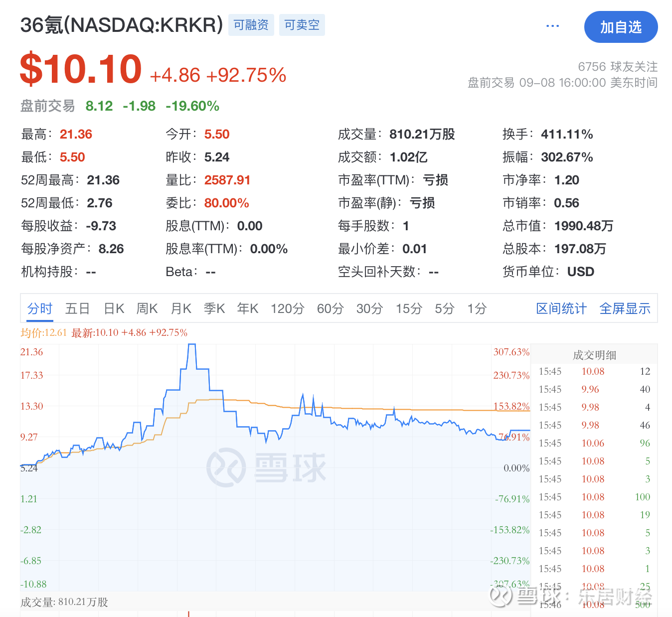This screenshot has height=617, width=672.
Task: Click the 15:45 trade row priced 10.06
Action: point(594,443)
